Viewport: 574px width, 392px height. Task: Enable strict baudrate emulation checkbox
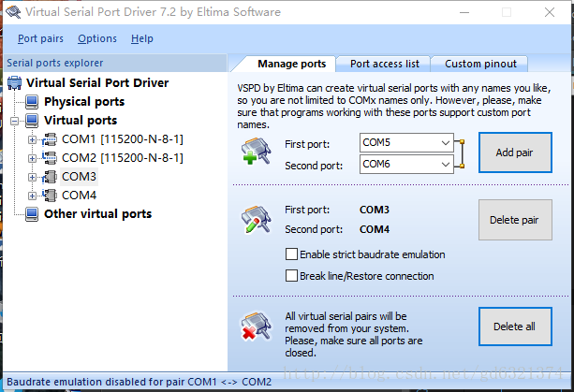[291, 254]
